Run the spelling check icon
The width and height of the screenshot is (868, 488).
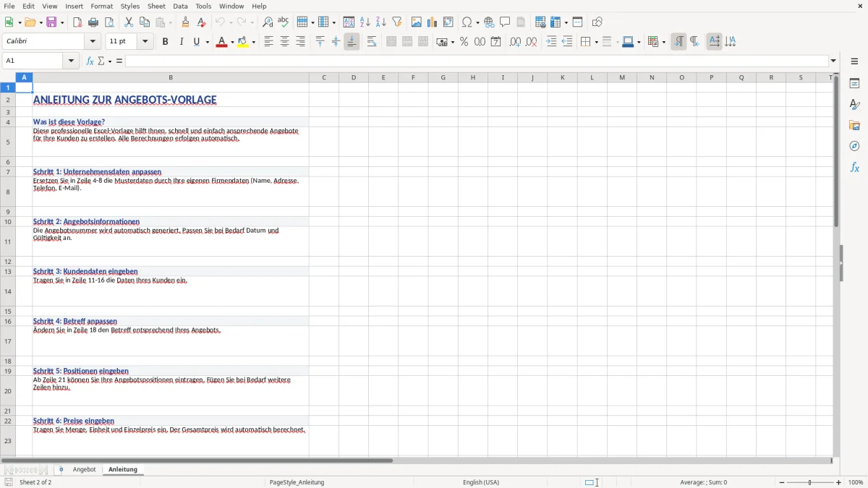[284, 22]
